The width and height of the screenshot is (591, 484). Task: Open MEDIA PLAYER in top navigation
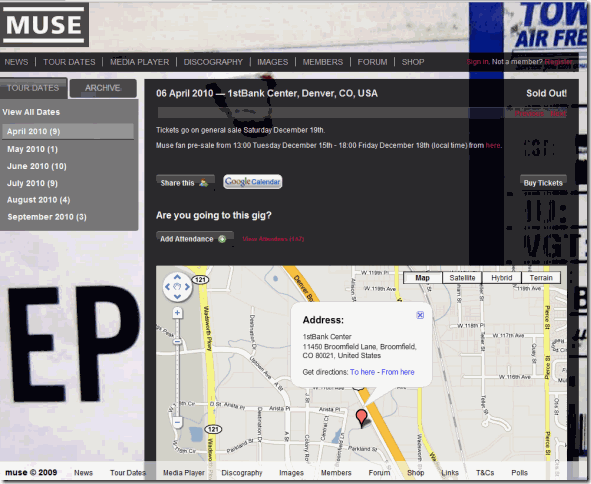(139, 62)
